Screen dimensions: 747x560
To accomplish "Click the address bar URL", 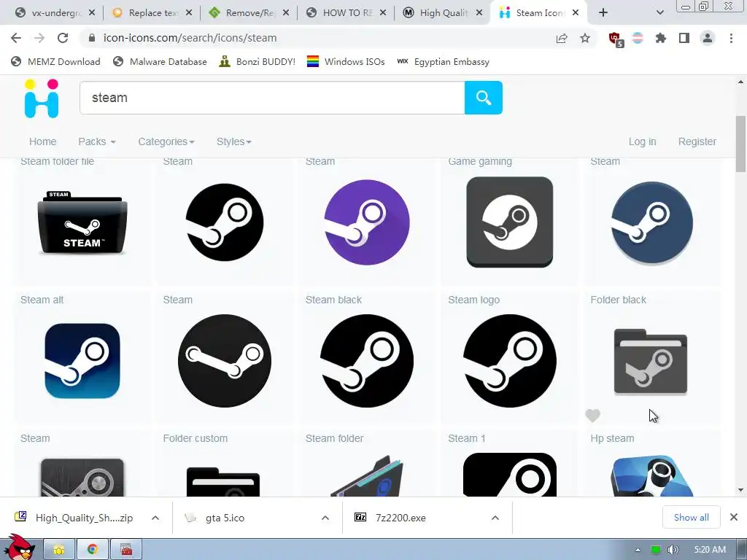I will [190, 38].
